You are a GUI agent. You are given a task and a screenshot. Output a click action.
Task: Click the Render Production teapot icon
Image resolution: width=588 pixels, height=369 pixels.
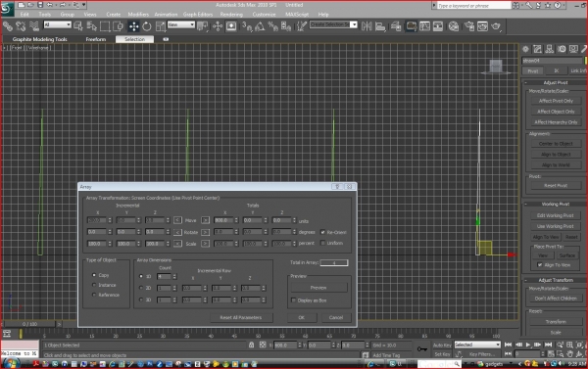pos(496,26)
